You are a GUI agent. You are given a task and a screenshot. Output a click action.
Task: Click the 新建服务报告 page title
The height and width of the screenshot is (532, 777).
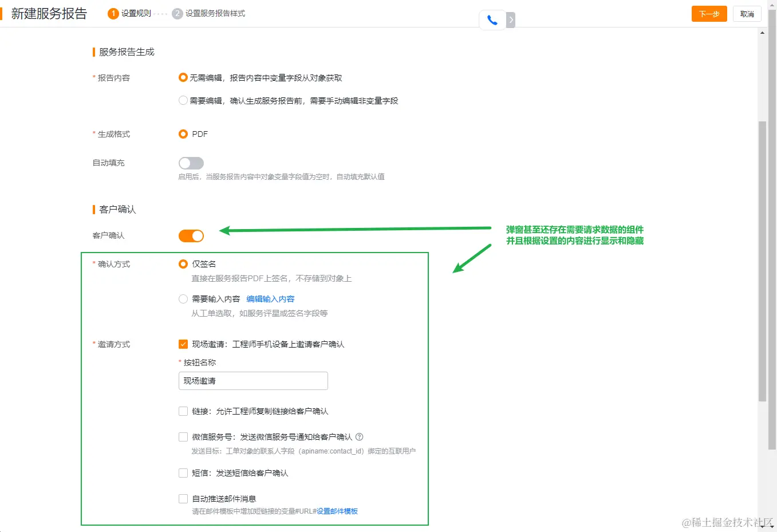tap(49, 14)
